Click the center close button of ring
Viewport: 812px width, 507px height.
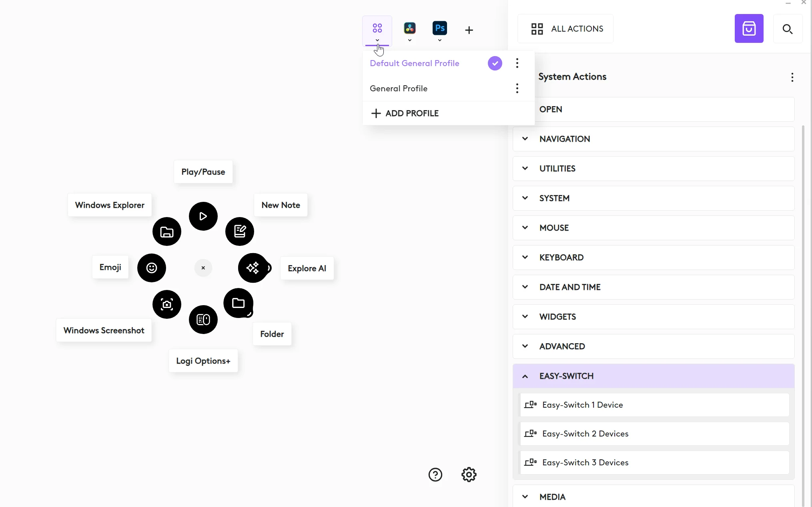point(203,268)
